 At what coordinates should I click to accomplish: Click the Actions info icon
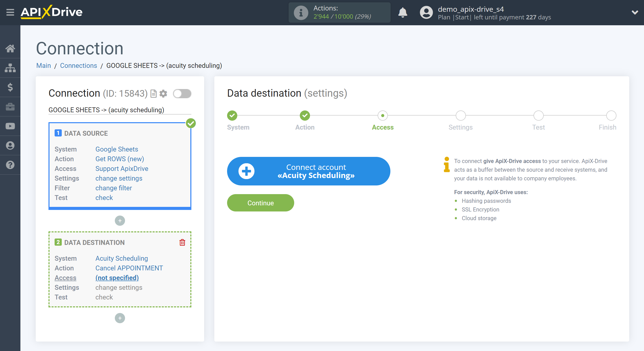click(x=301, y=12)
